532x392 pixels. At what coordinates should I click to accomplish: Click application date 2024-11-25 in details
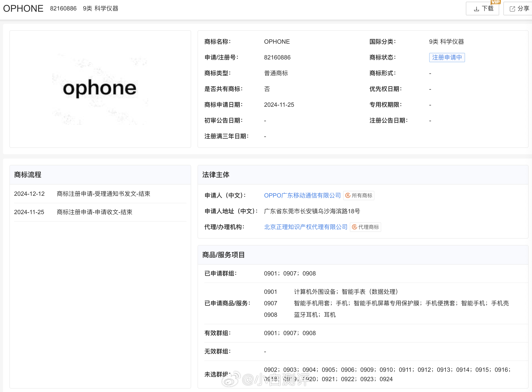click(x=279, y=105)
